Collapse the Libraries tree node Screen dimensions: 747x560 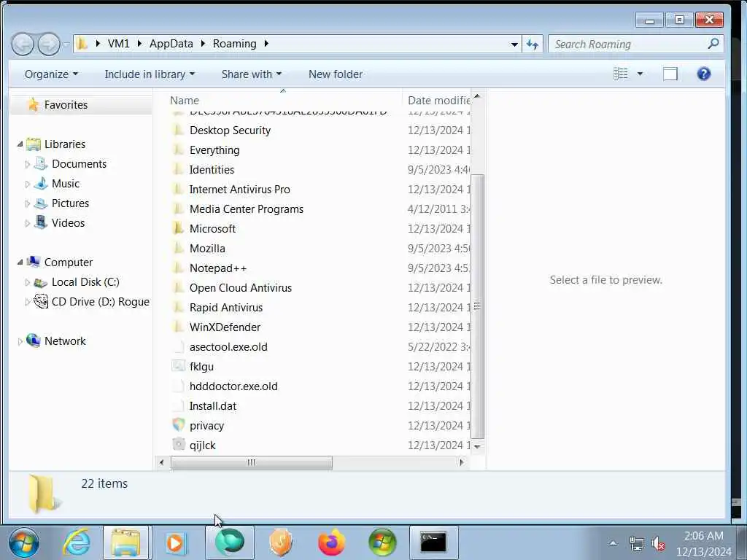(x=20, y=144)
